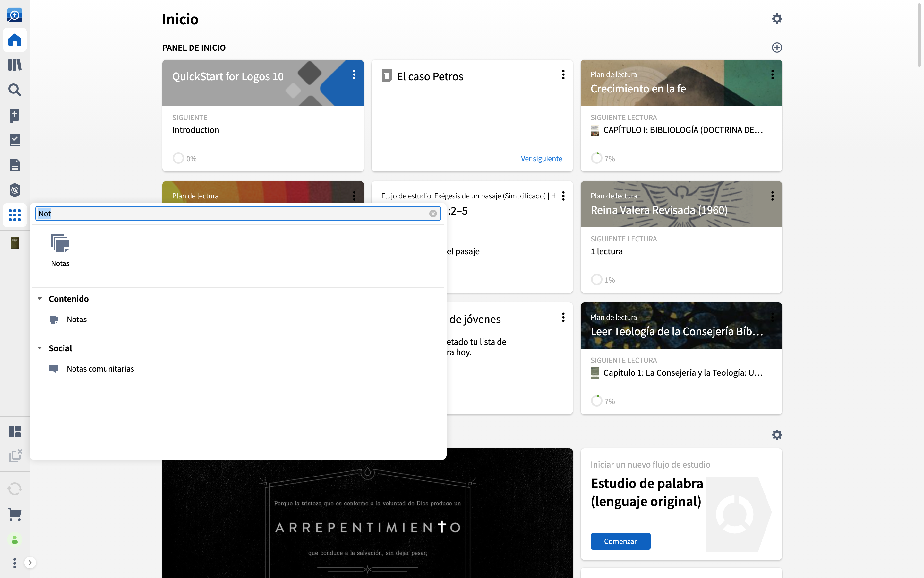Screen dimensions: 924x578
Task: Go to Home in sidebar
Action: coord(14,40)
